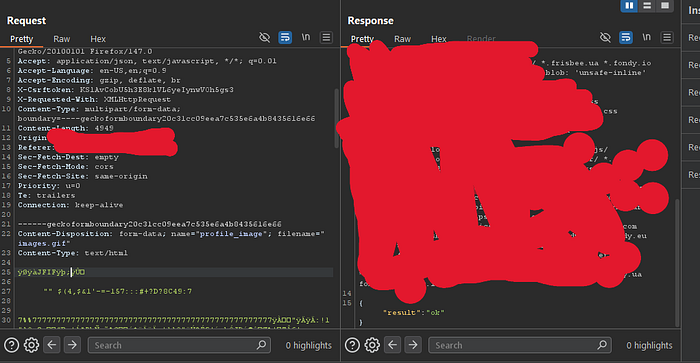Click Sec-Fetch-Site: same-origin header
The image size is (700, 363).
(x=83, y=176)
